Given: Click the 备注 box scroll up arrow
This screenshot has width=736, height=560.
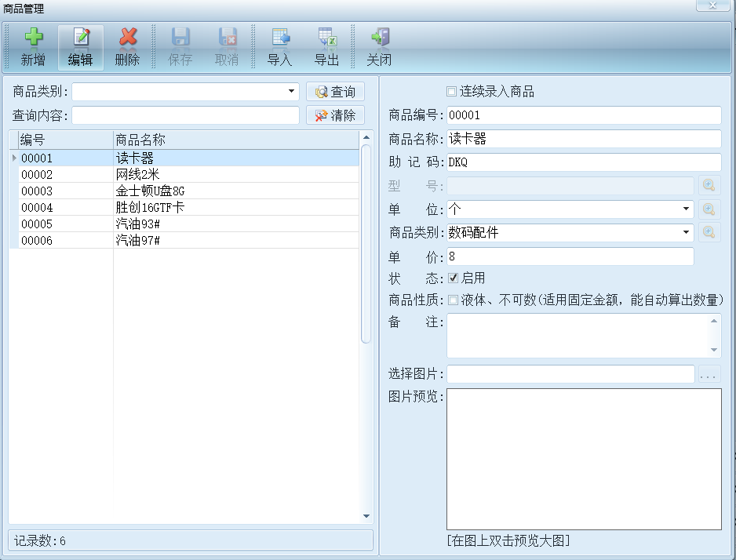Looking at the screenshot, I should [x=714, y=321].
